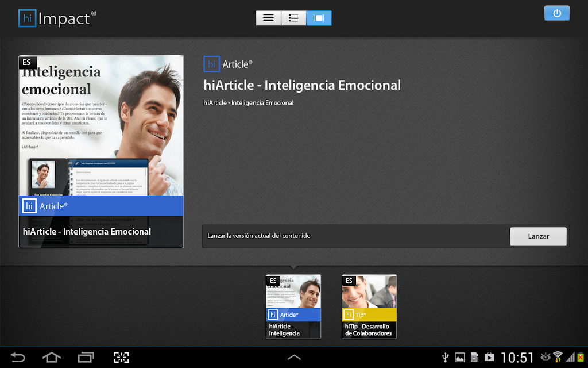
Task: Tap the Wi-Fi status icon
Action: tap(558, 357)
